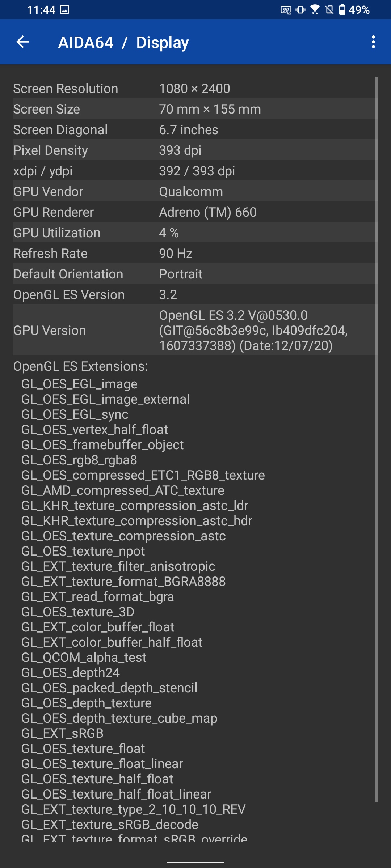391x868 pixels.
Task: Select the Screen Diagonal row
Action: tap(195, 130)
